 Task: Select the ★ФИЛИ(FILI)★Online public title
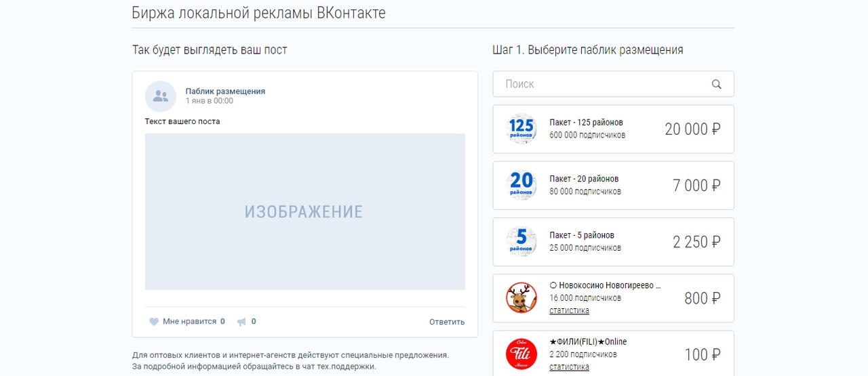tap(588, 341)
